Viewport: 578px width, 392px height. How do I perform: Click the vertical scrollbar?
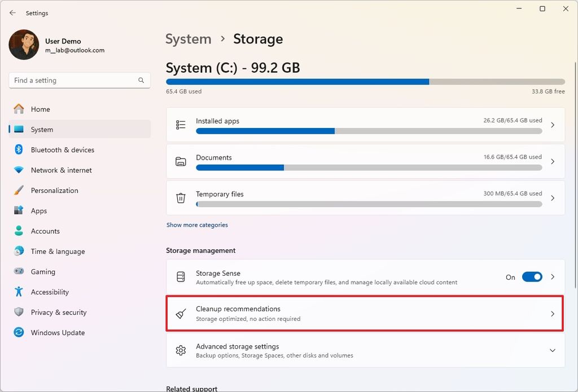pos(575,175)
